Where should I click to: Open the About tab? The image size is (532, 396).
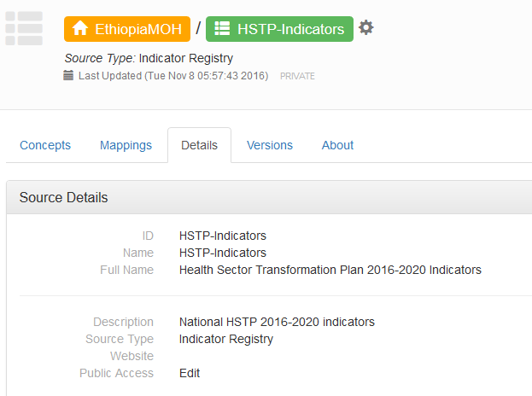pos(337,145)
